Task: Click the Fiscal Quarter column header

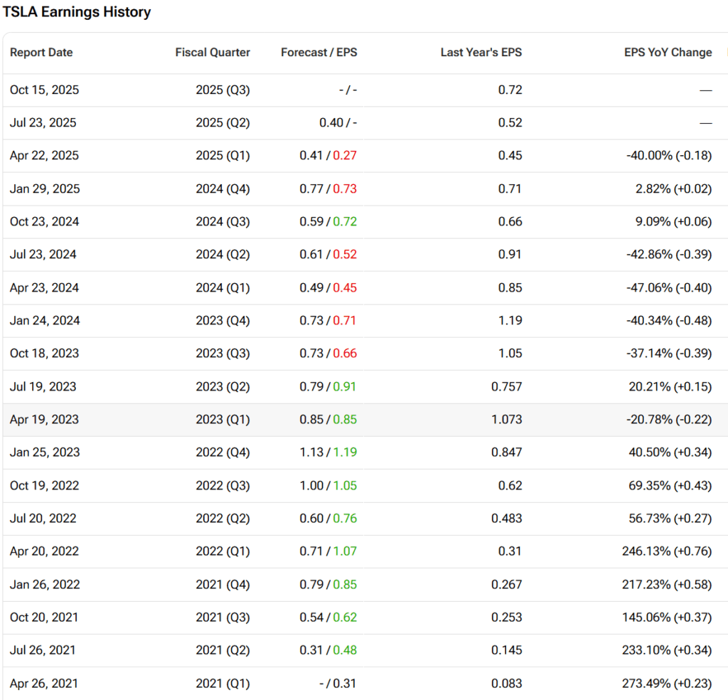Action: pyautogui.click(x=212, y=53)
